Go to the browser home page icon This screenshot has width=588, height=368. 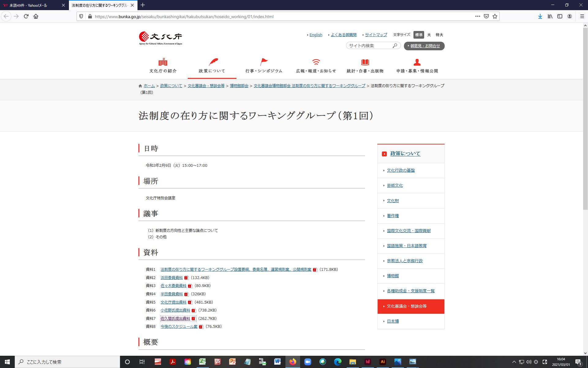(x=36, y=16)
